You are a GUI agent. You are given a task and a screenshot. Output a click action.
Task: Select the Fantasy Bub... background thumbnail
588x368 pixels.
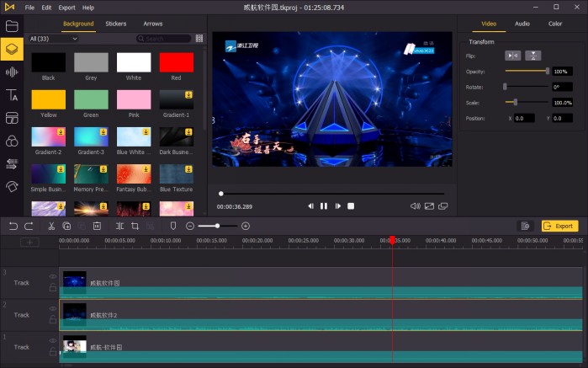134,173
